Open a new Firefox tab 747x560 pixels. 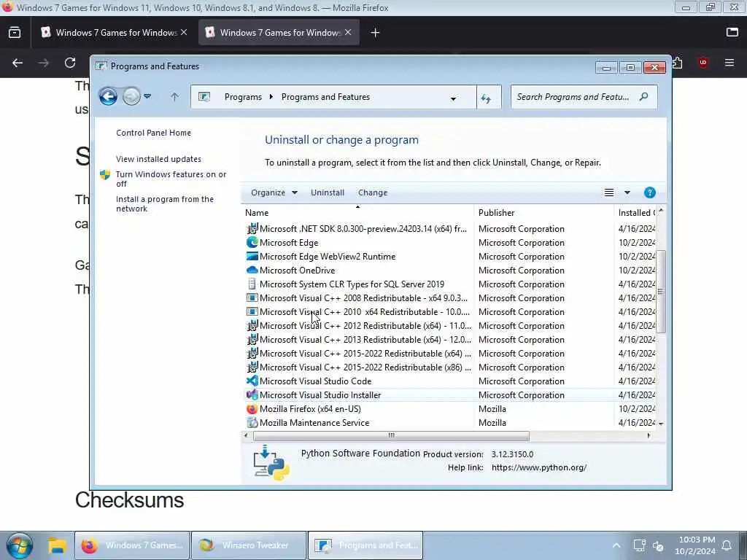pos(375,32)
